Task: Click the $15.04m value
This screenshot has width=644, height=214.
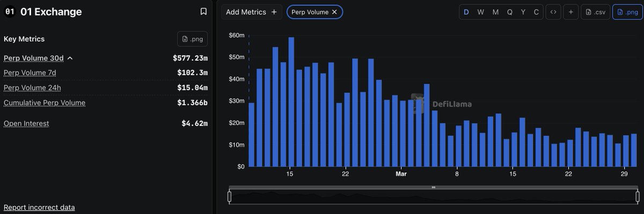Action: click(x=192, y=87)
